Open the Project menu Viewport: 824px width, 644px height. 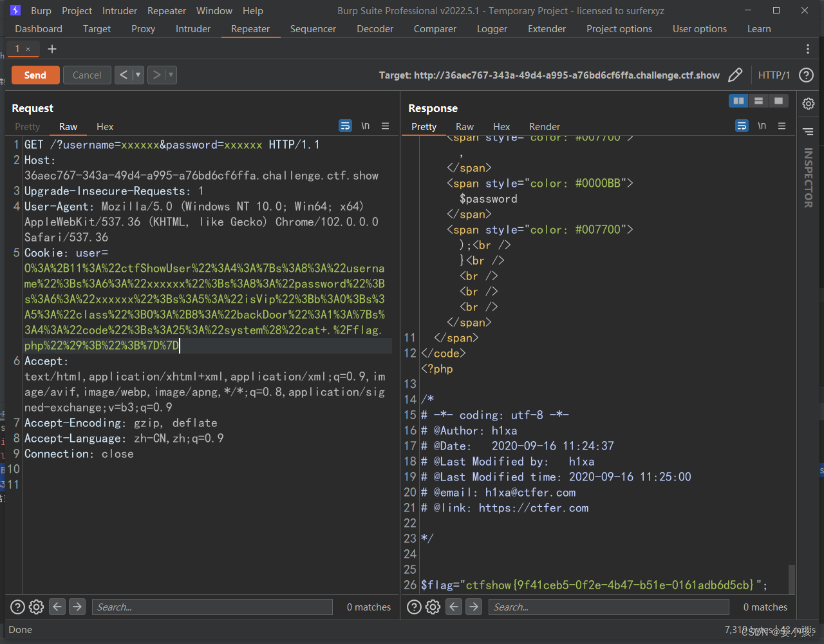coord(77,11)
